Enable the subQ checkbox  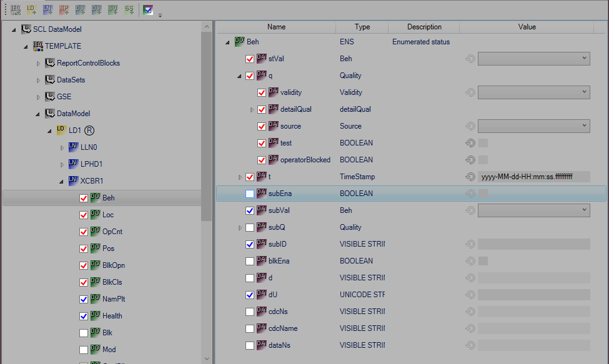pyautogui.click(x=250, y=227)
